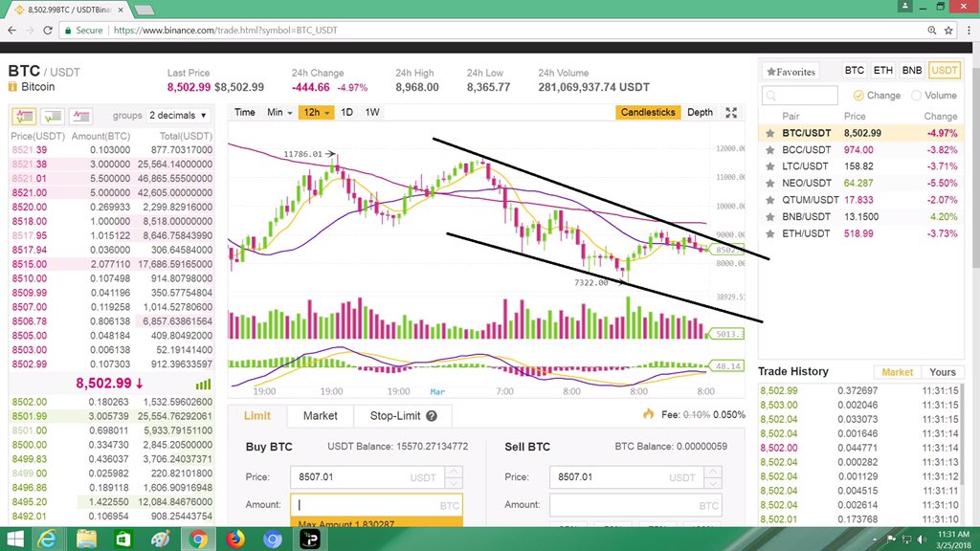Click the Sell BTC amount field
This screenshot has width=980, height=551.
(x=635, y=505)
